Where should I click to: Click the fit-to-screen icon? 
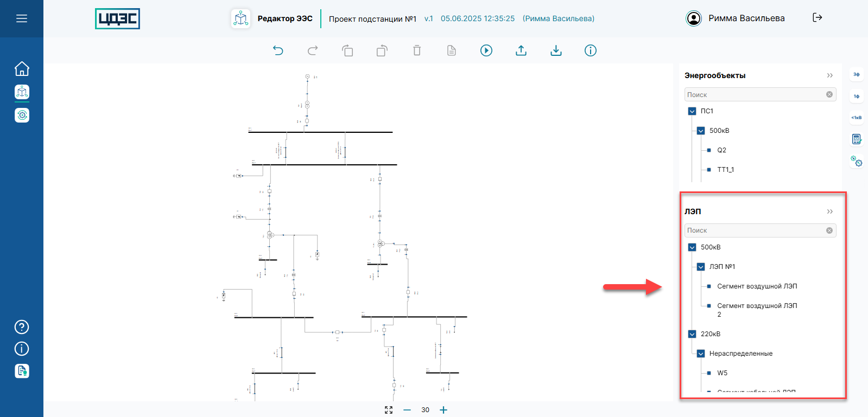[389, 410]
